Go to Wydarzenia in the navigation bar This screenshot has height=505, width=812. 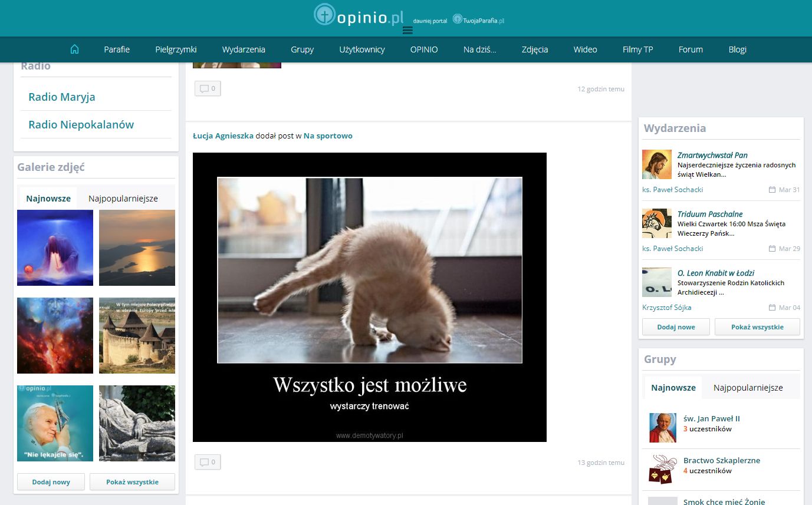[244, 49]
